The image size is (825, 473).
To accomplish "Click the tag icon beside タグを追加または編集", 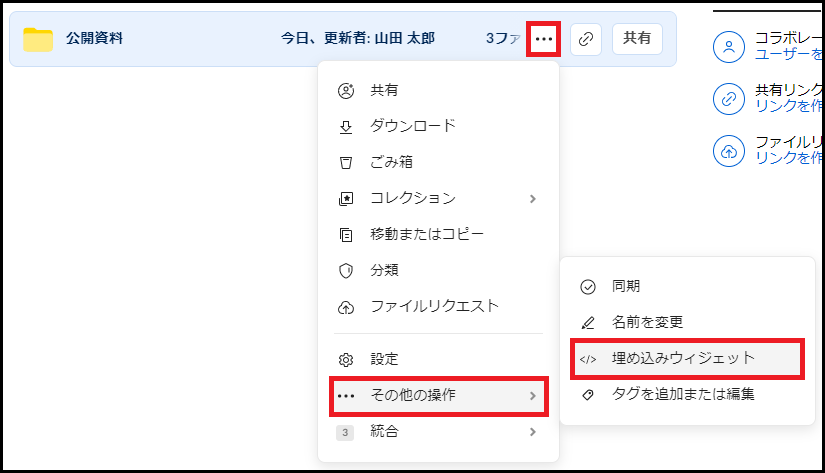I will (x=588, y=395).
